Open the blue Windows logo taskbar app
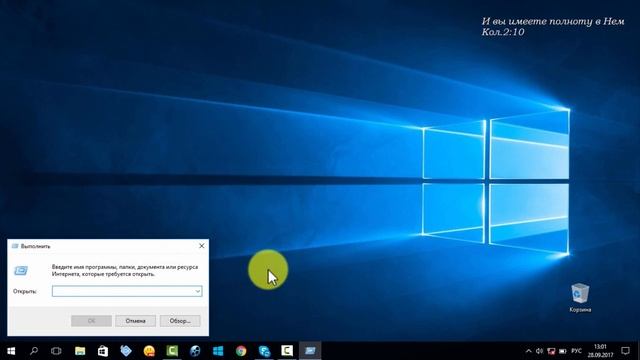Screen dimensions: 640x360 pos(218,351)
